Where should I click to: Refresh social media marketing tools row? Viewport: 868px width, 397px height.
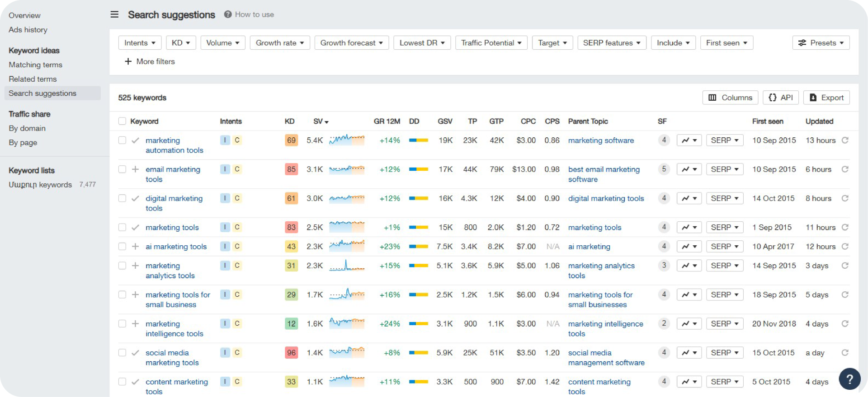(844, 353)
